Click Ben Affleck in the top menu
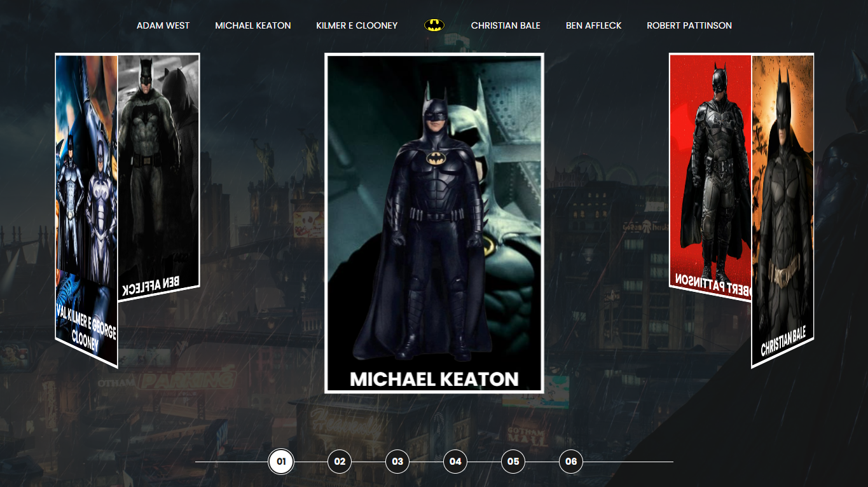868x487 pixels. click(x=593, y=25)
